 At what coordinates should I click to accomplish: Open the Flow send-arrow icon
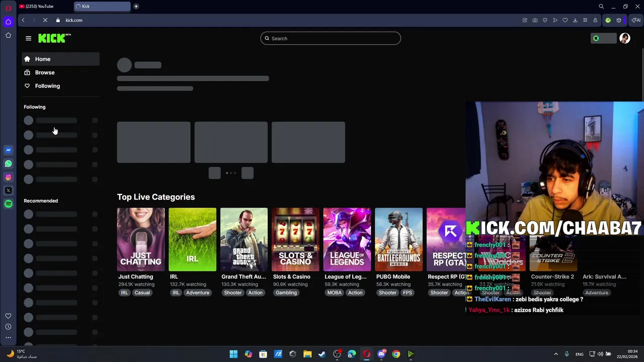555,20
